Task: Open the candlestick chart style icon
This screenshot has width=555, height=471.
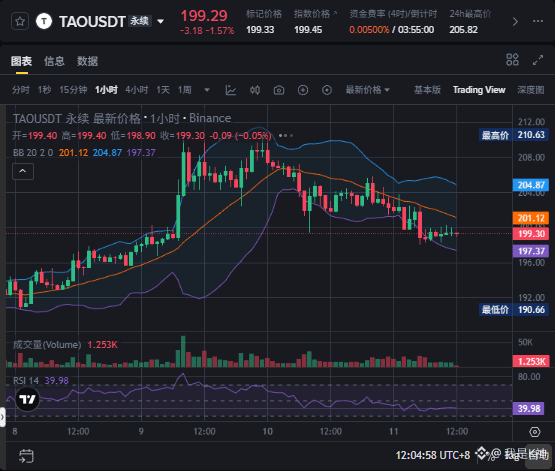Action: point(255,90)
